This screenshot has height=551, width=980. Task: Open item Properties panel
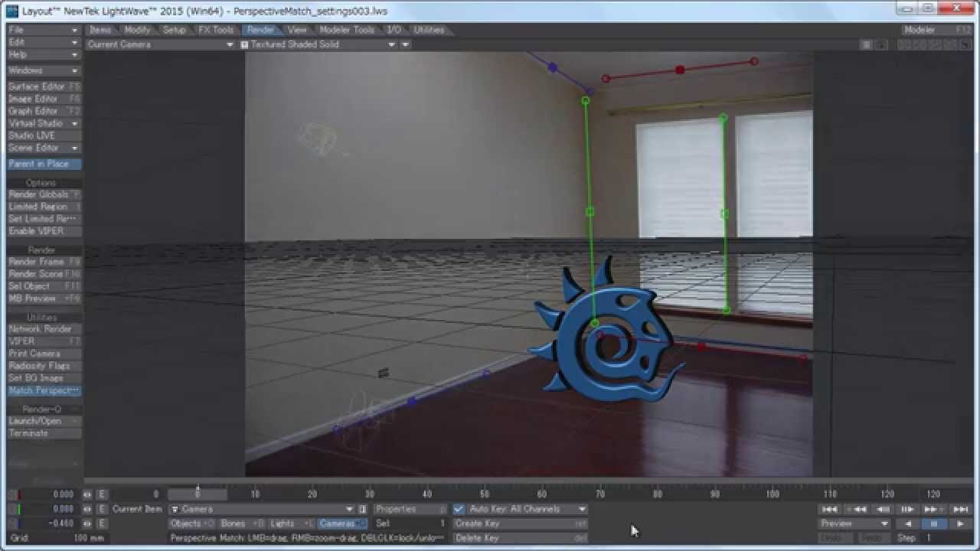pyautogui.click(x=410, y=509)
